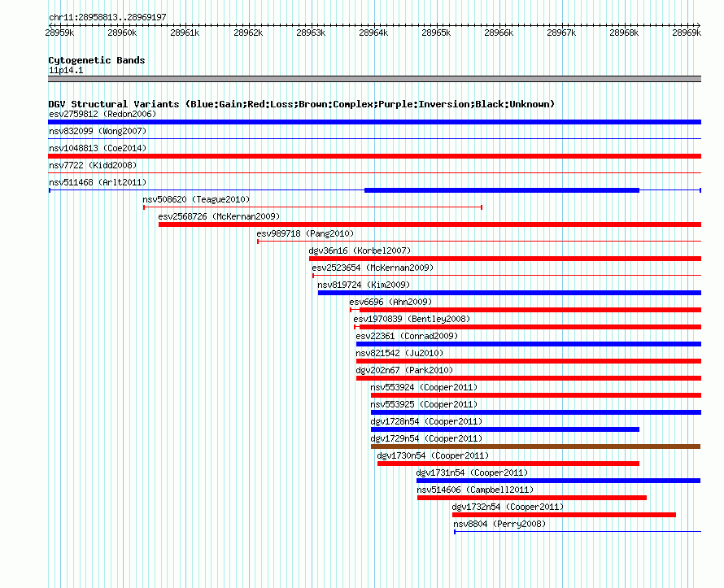Click the red bar under nsv514606
This screenshot has height=588, width=724.
[532, 498]
